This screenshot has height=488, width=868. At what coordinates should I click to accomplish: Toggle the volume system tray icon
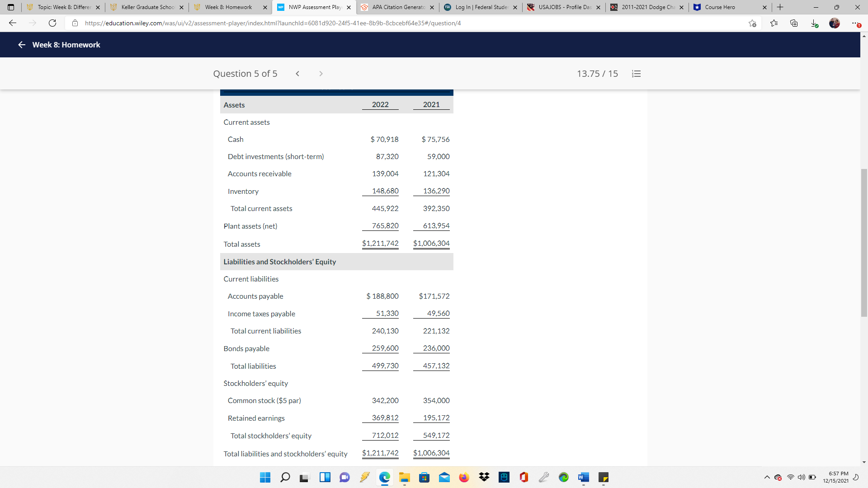(x=801, y=477)
